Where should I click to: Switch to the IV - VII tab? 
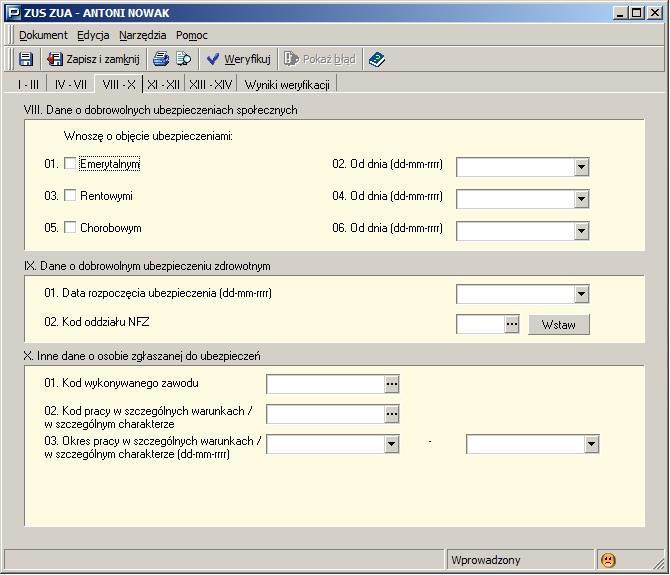coord(71,85)
